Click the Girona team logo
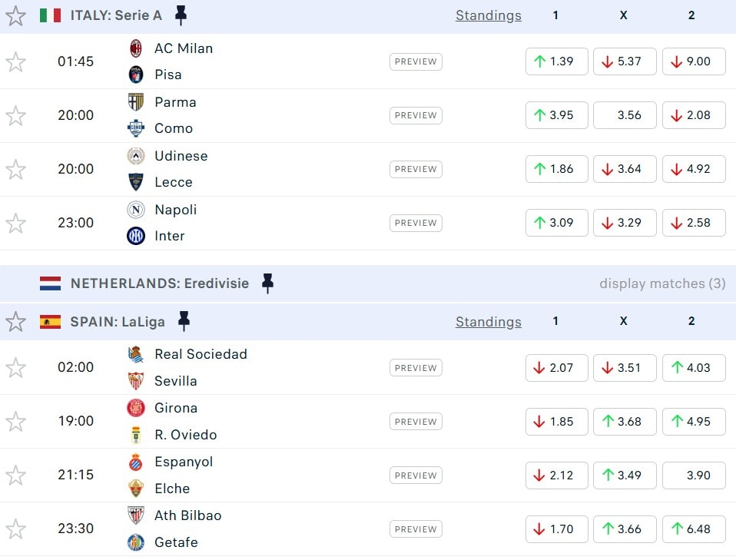 pos(136,408)
